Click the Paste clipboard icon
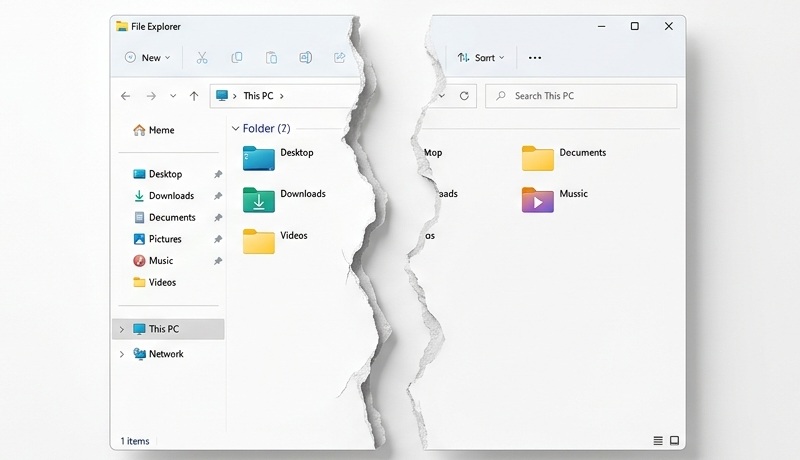This screenshot has height=460, width=800. (271, 58)
